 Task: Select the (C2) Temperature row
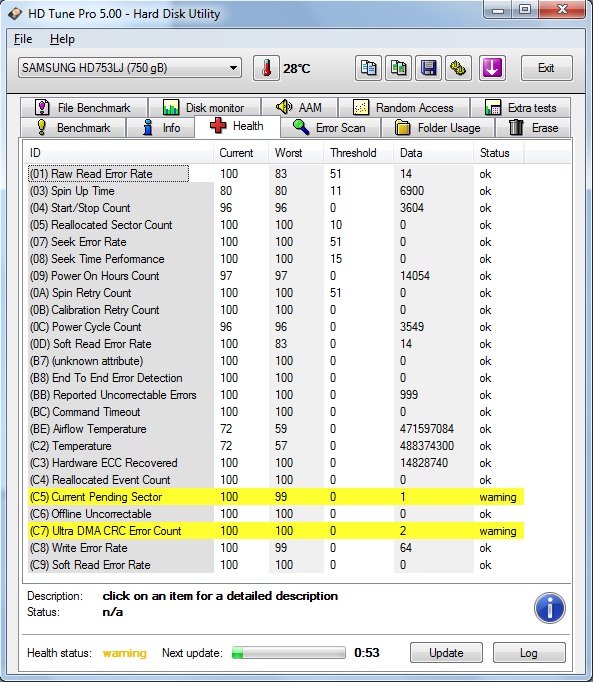[x=276, y=445]
